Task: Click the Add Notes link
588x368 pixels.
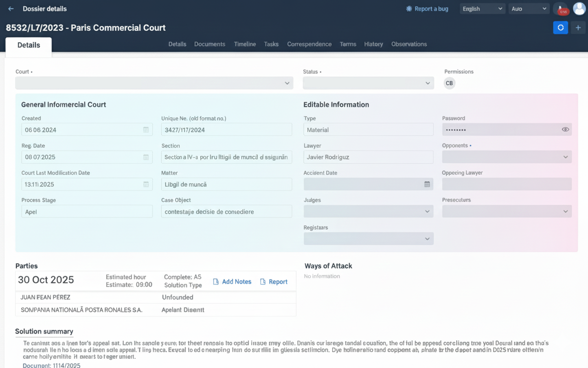Action: pos(232,282)
